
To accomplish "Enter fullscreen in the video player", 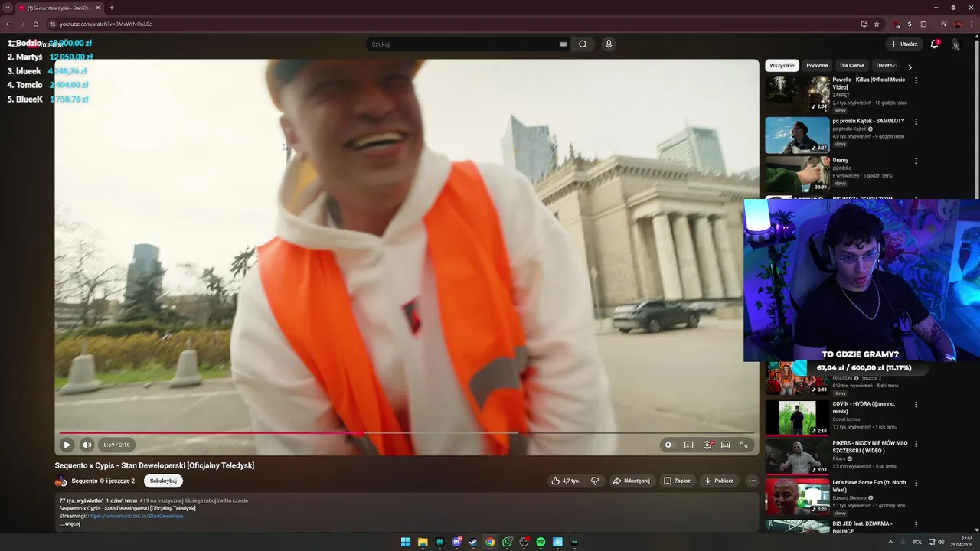I will pyautogui.click(x=743, y=445).
